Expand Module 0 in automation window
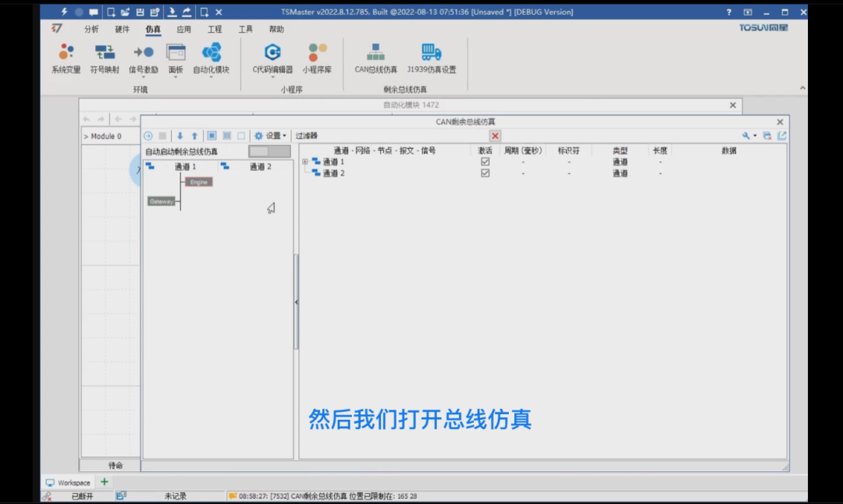Image resolution: width=843 pixels, height=504 pixels. 86,137
